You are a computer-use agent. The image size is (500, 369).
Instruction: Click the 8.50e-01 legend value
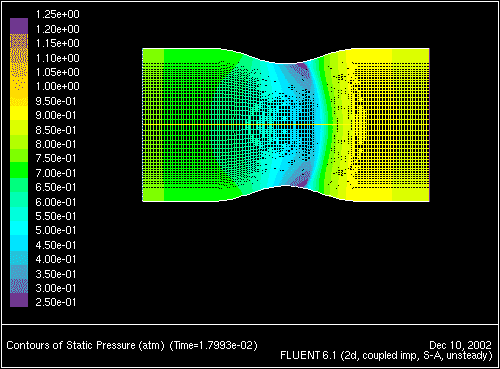tap(56, 130)
